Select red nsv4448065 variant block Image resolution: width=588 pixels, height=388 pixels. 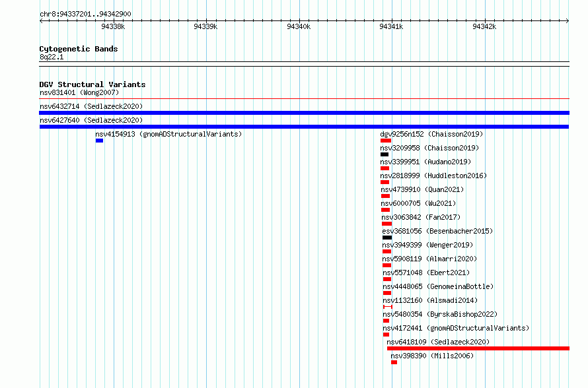coord(387,293)
